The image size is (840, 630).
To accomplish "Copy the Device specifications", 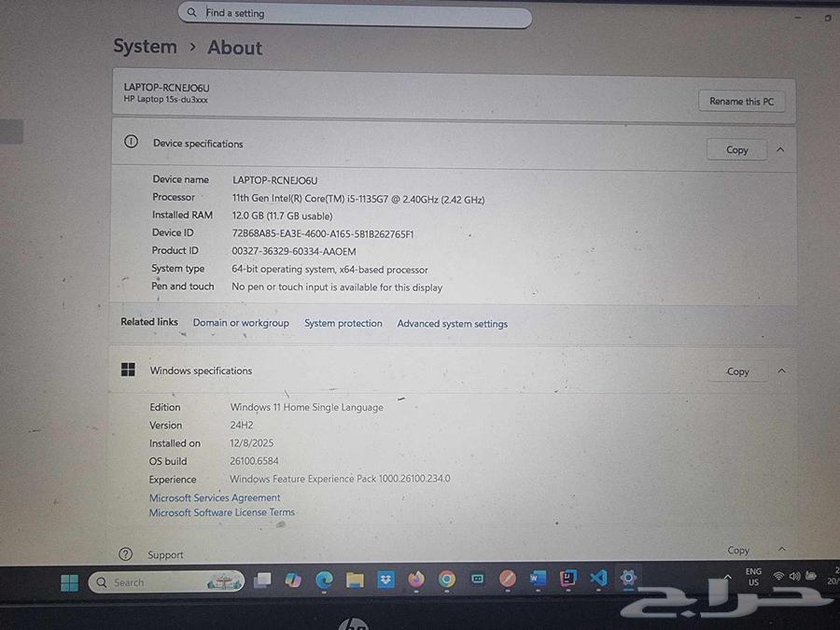I will click(x=736, y=149).
